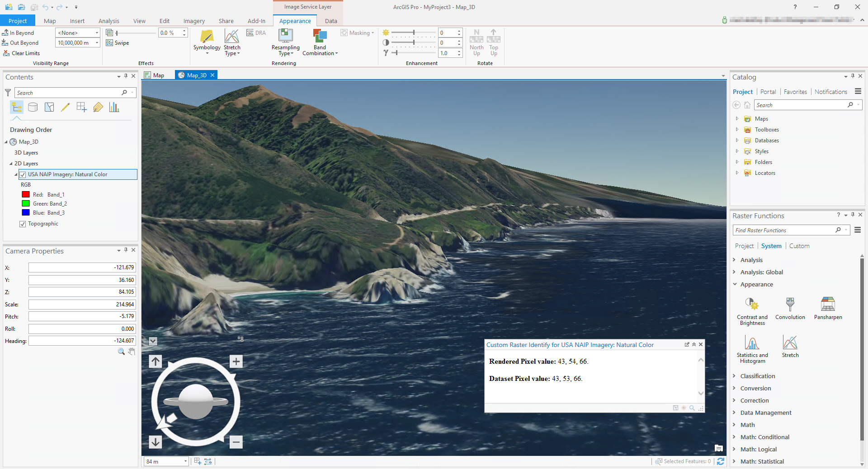Open the Resampling Type dropdown
This screenshot has height=469, width=868.
pyautogui.click(x=285, y=42)
